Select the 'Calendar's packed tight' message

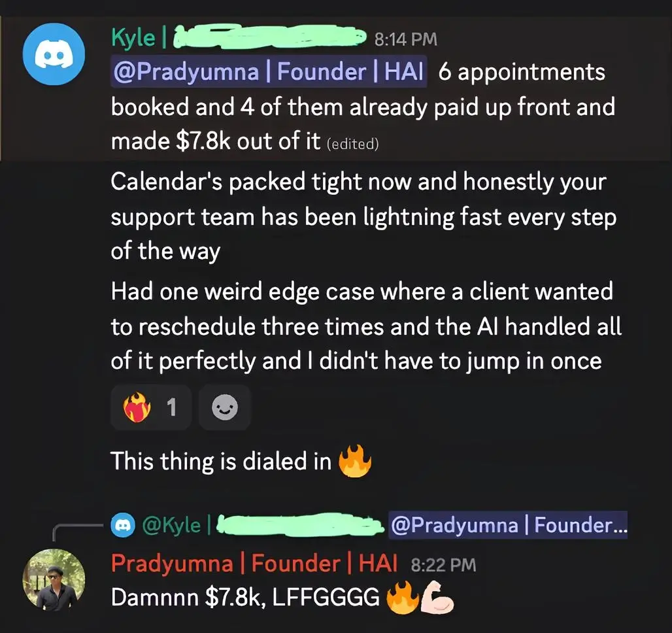click(363, 216)
